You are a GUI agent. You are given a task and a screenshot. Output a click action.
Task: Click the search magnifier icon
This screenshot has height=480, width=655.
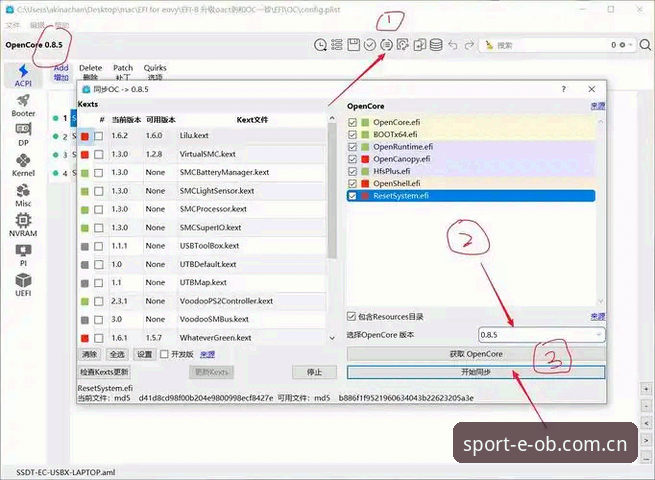(645, 45)
